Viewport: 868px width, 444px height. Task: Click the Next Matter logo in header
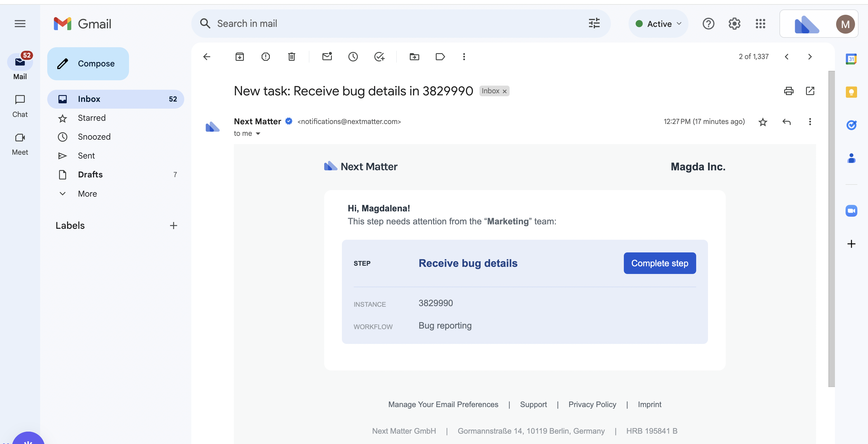(x=360, y=166)
